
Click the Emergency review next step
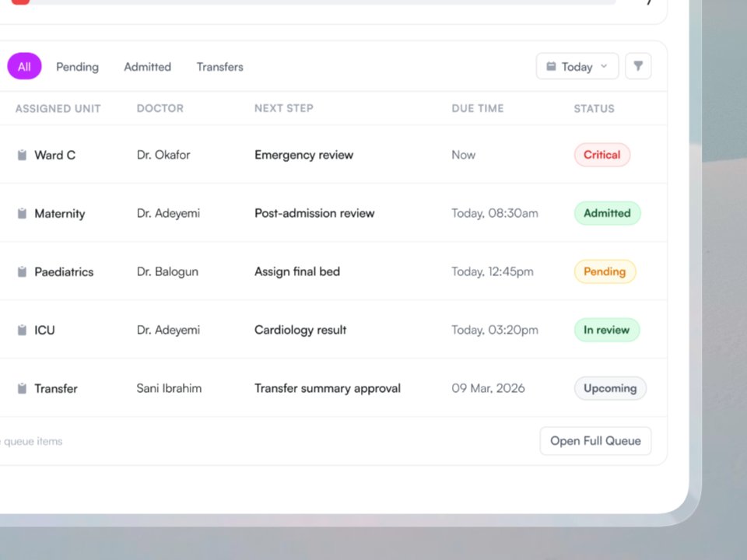point(304,155)
